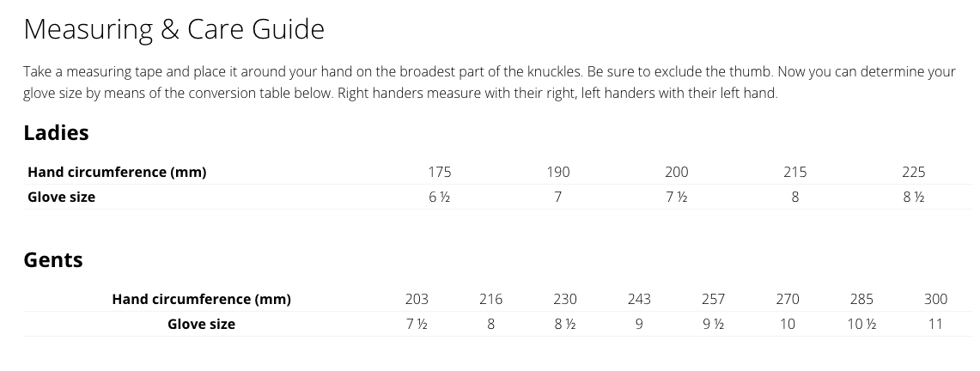Select the Ladies Glove size row label
The height and width of the screenshot is (371, 980).
click(x=61, y=197)
